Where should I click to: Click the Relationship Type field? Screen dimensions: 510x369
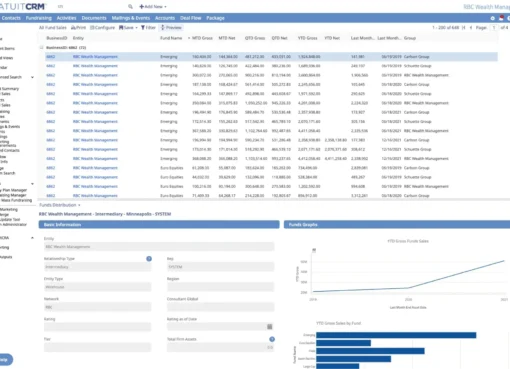(x=97, y=267)
